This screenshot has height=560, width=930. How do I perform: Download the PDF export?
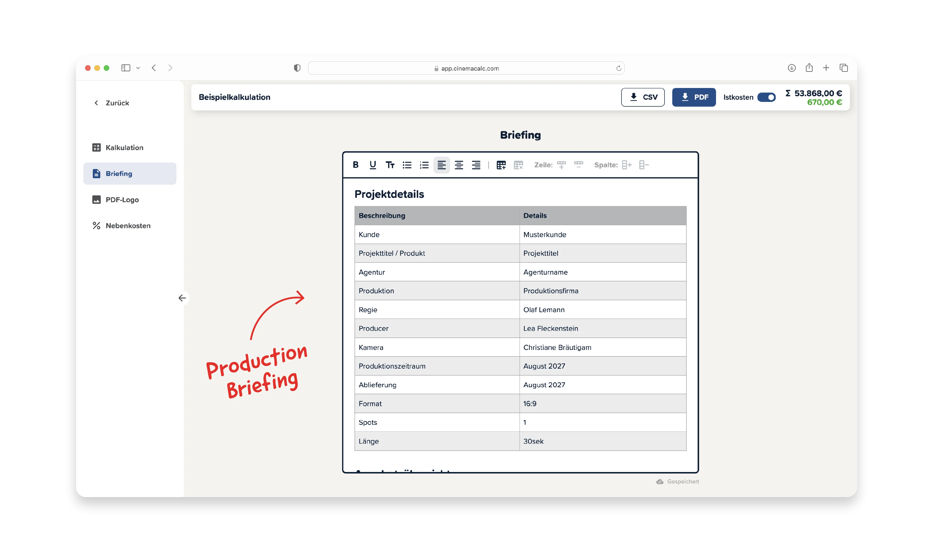694,97
